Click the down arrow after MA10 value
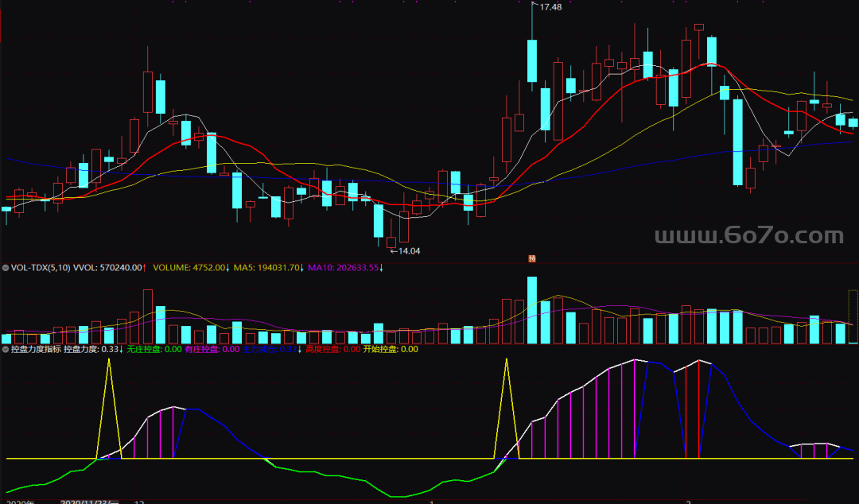Image resolution: width=859 pixels, height=504 pixels. coord(381,268)
